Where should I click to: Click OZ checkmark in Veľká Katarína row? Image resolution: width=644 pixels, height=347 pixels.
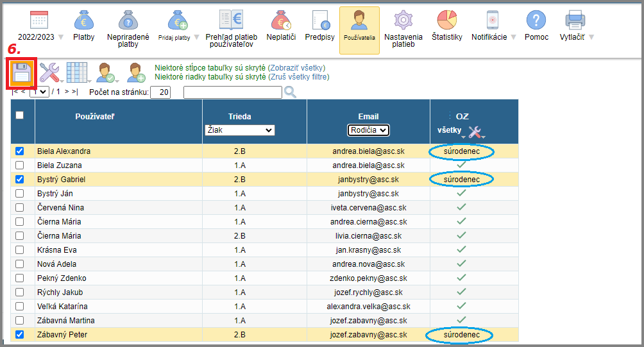click(x=462, y=305)
